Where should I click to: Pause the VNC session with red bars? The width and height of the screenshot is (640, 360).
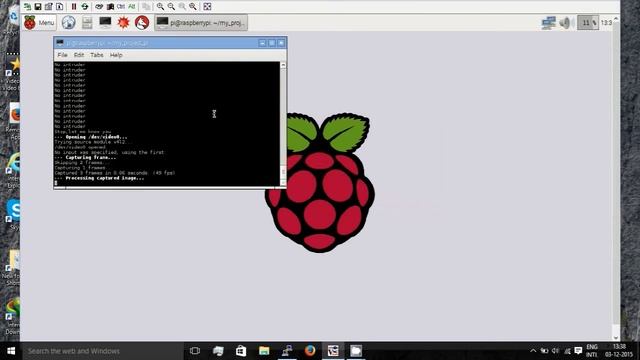(74, 7)
